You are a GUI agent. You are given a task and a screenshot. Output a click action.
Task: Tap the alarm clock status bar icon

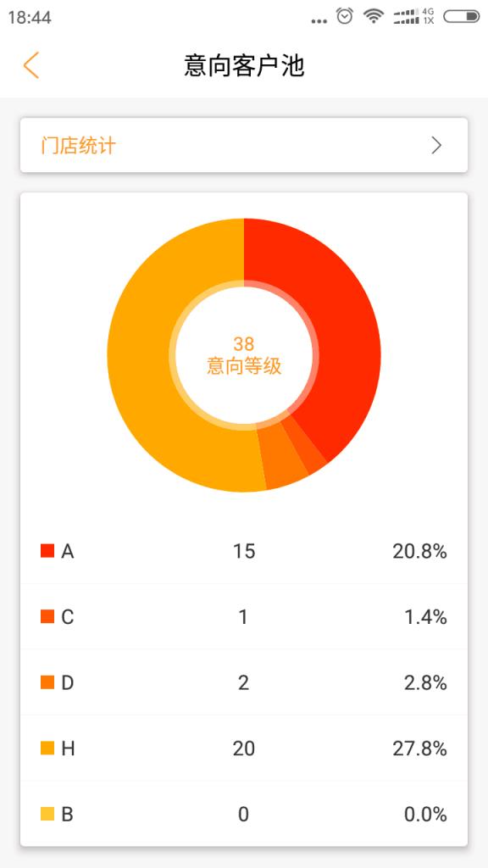click(343, 15)
